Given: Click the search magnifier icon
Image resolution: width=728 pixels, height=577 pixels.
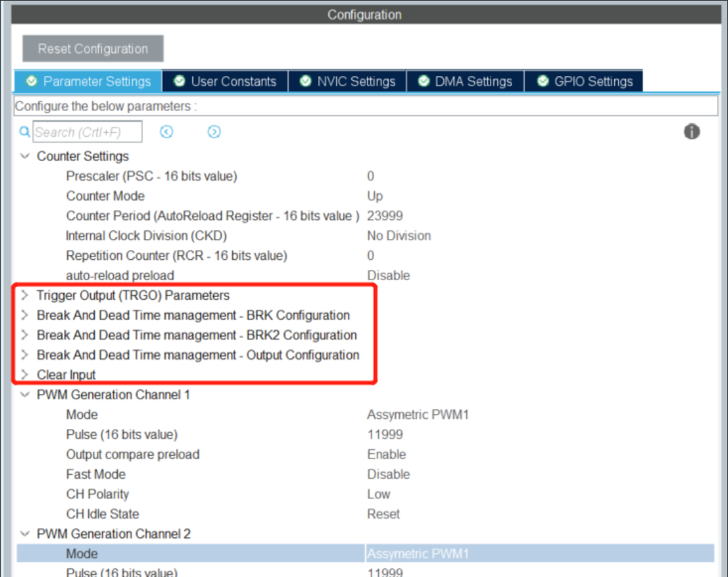Looking at the screenshot, I should click(x=25, y=131).
